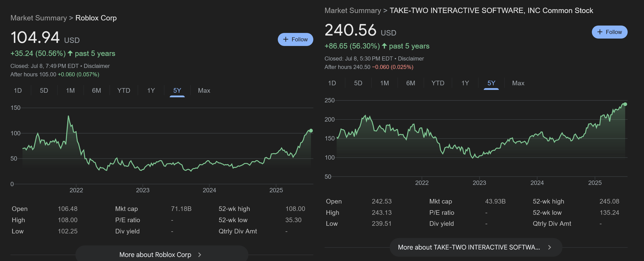Click latest price dot on Roblox chart

311,130
